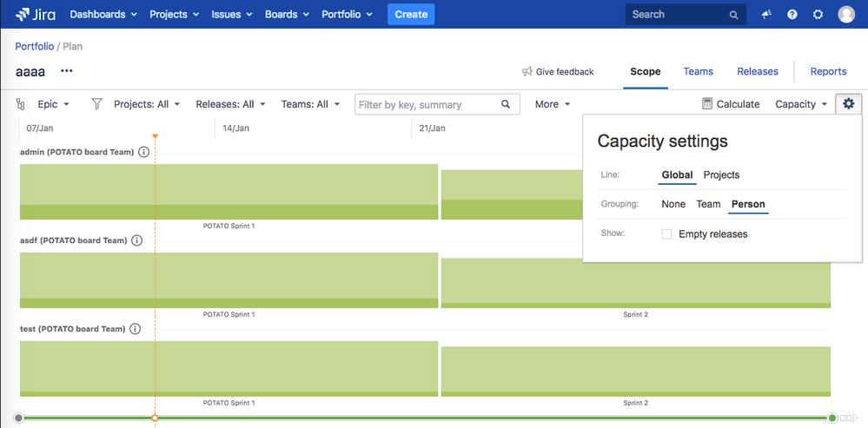
Task: Show info for asdf (POTATO board Team)
Action: coord(136,240)
